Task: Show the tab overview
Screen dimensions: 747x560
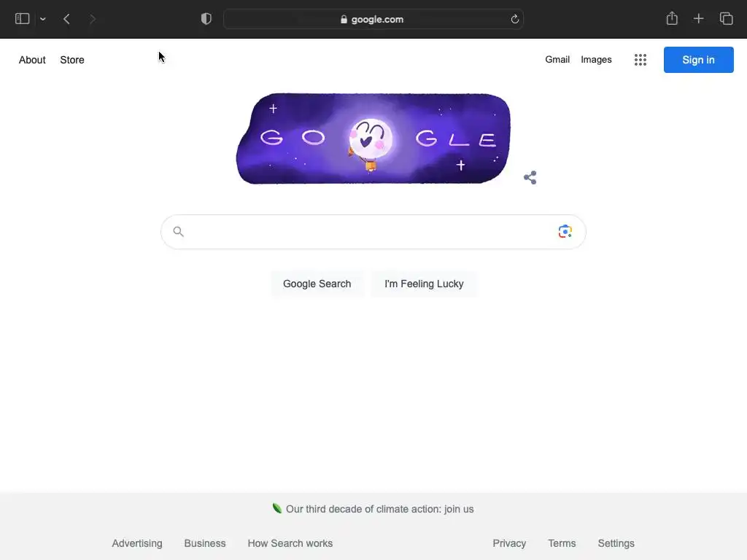Action: click(x=726, y=18)
